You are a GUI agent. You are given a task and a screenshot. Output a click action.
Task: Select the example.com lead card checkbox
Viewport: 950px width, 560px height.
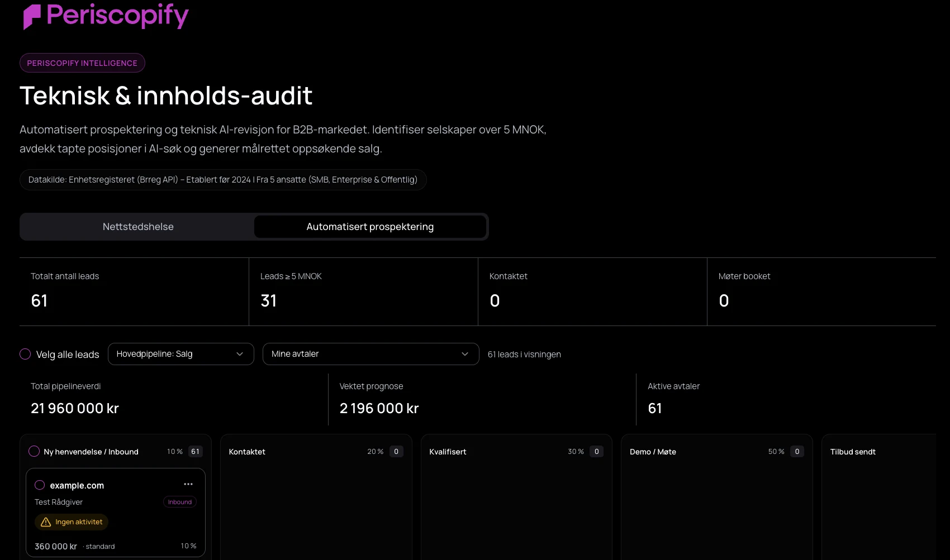pos(40,485)
